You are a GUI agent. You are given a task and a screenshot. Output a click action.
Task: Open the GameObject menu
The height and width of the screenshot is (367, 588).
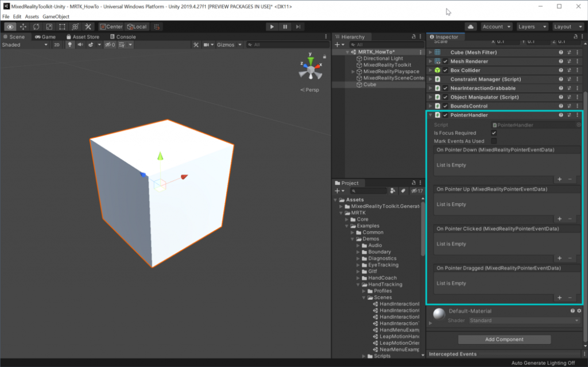[56, 17]
